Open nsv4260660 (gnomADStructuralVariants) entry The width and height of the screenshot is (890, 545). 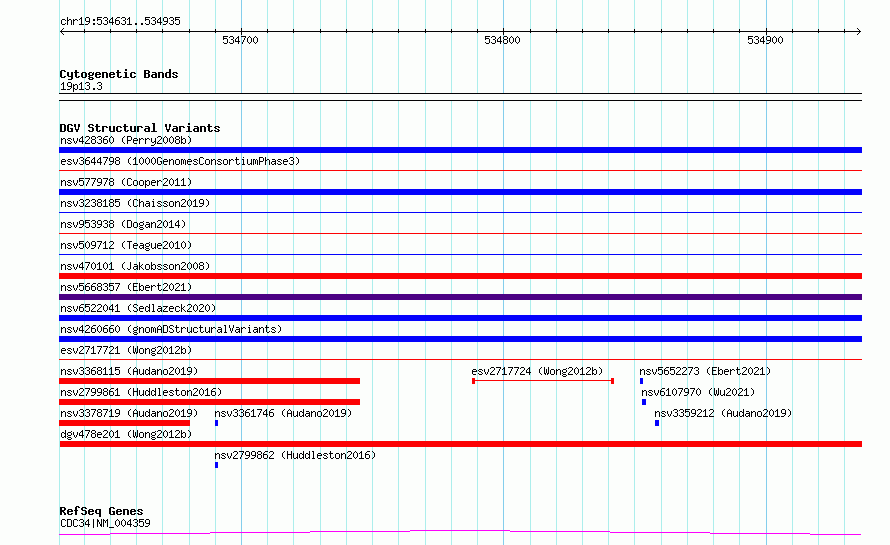171,329
